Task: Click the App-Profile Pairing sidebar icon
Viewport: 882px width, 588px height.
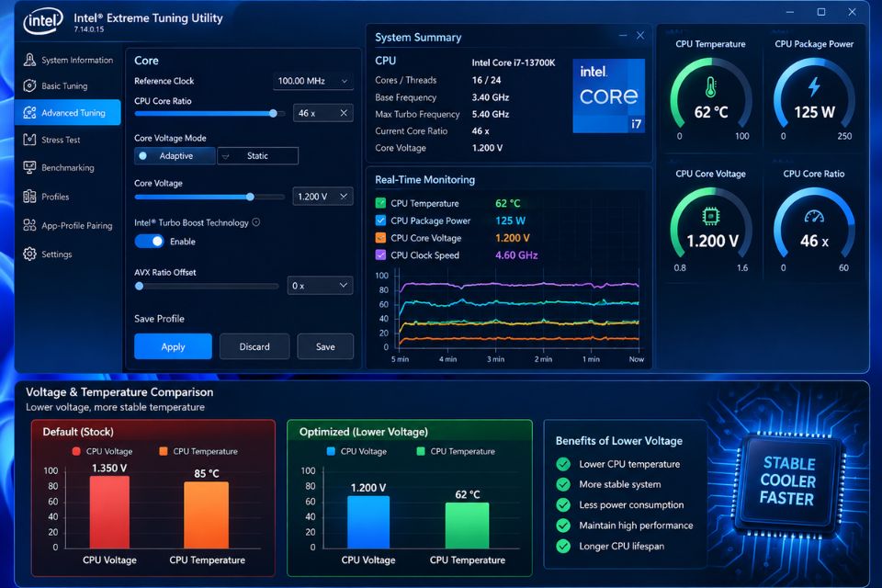Action: click(29, 225)
